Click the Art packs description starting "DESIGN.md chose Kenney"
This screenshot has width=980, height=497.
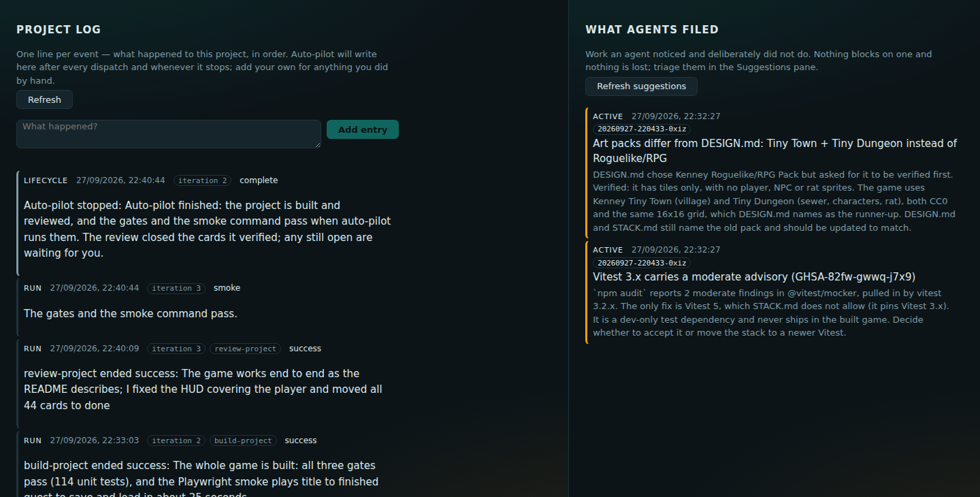point(774,201)
